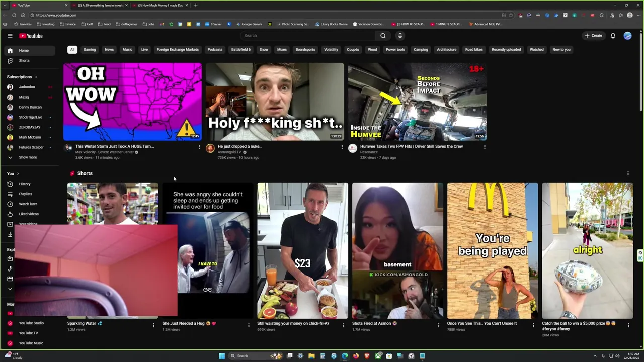Screen dimensions: 644x362
Task: Select the All filter chip
Action: click(x=72, y=49)
